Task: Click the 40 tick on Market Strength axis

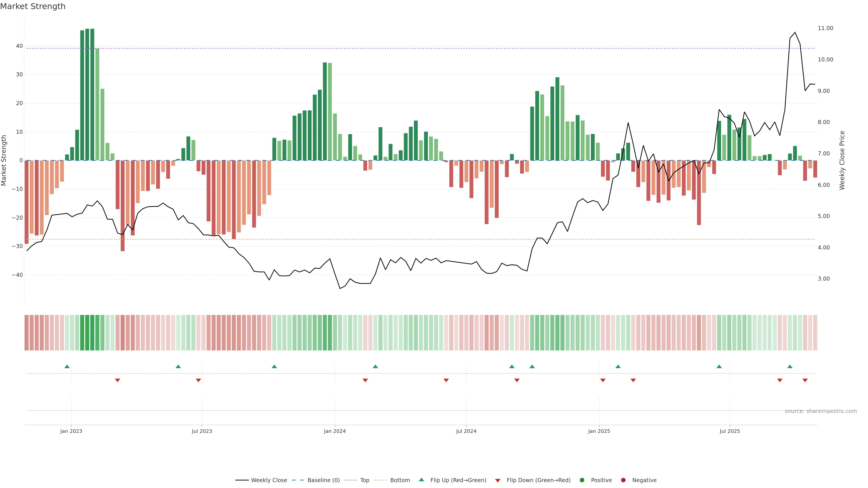Action: pos(19,46)
